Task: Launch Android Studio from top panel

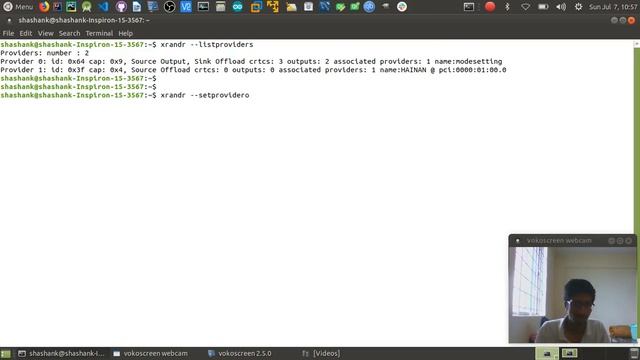Action: [87, 7]
